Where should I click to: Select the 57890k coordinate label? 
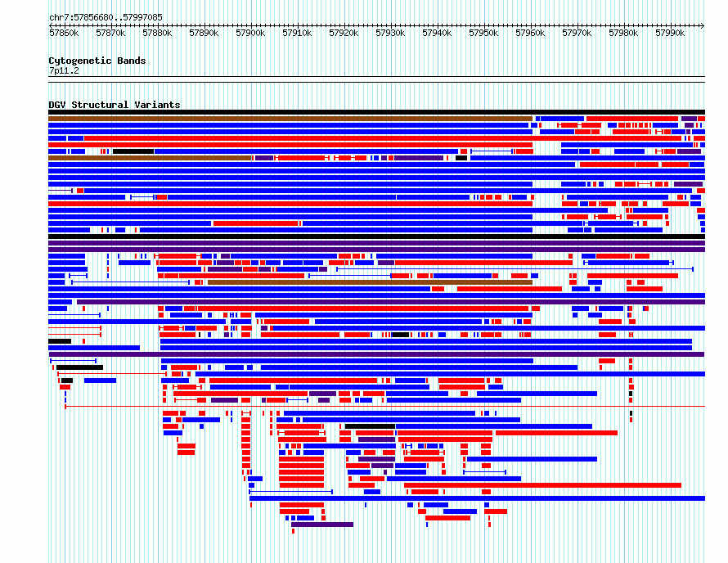204,34
